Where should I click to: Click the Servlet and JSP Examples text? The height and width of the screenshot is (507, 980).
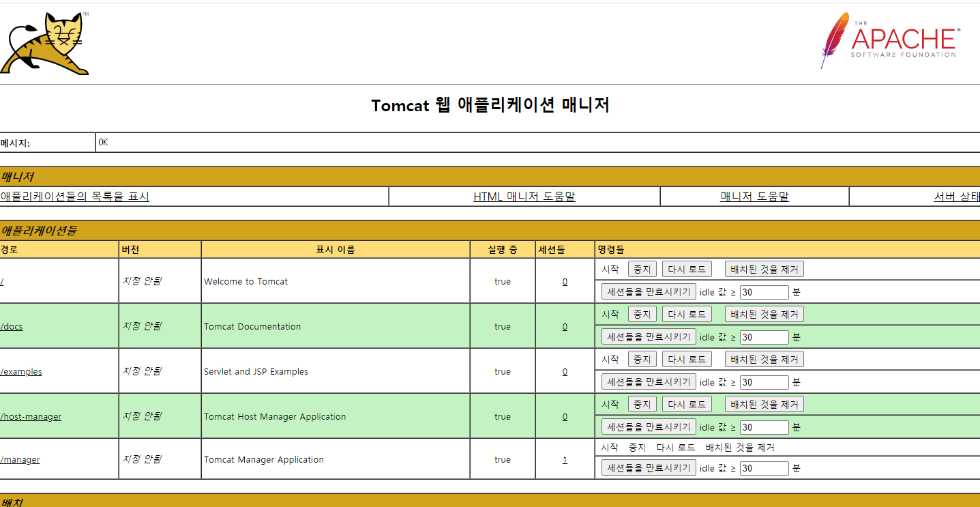pos(256,371)
